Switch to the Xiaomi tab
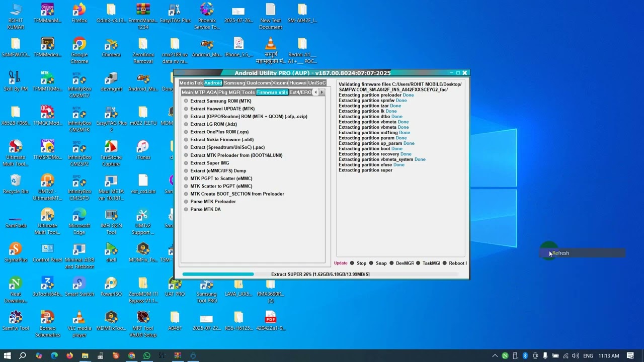 (280, 83)
